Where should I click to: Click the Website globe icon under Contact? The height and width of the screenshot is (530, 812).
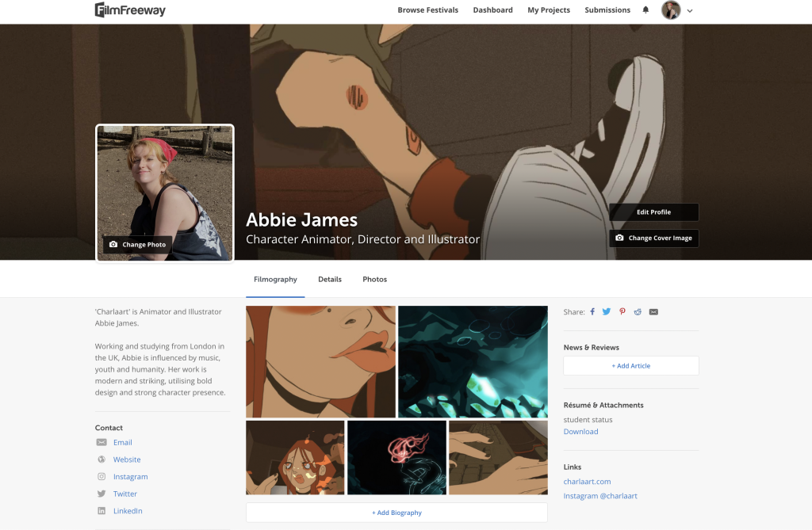(x=101, y=459)
